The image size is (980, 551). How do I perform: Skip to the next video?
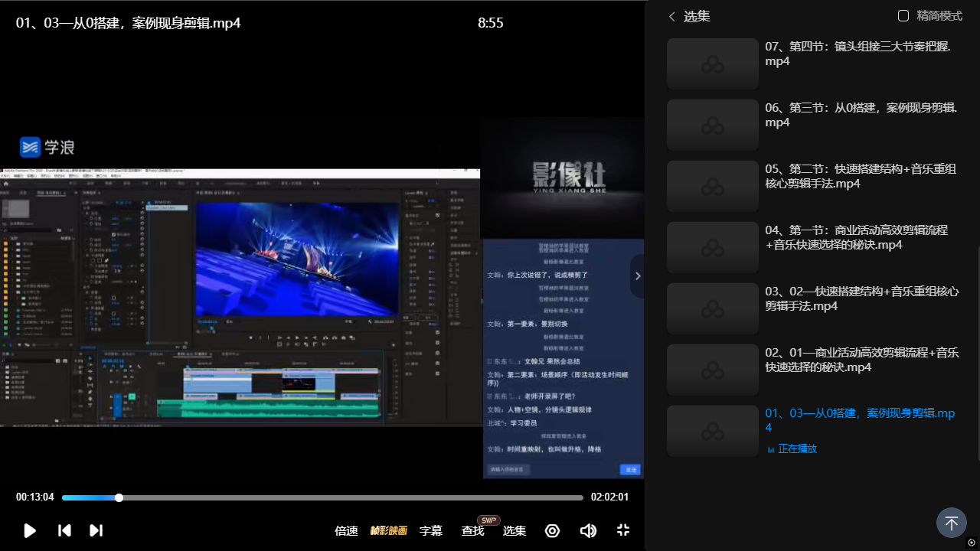click(96, 530)
